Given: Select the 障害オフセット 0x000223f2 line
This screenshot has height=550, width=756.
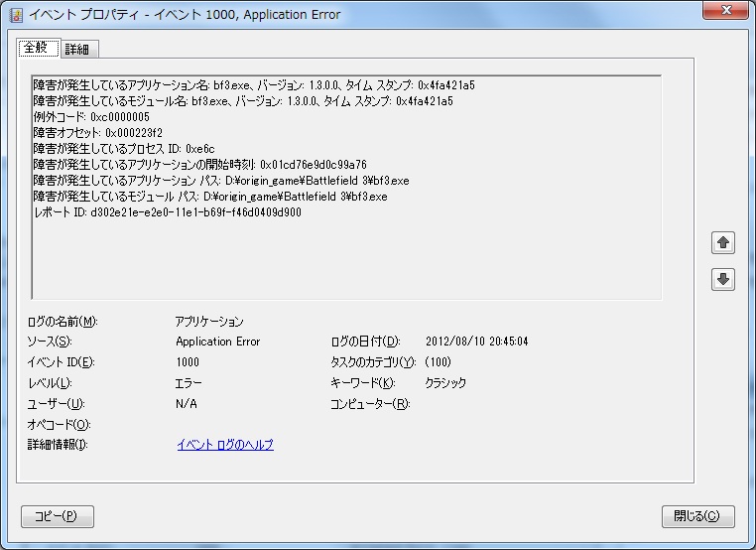Looking at the screenshot, I should (x=98, y=133).
